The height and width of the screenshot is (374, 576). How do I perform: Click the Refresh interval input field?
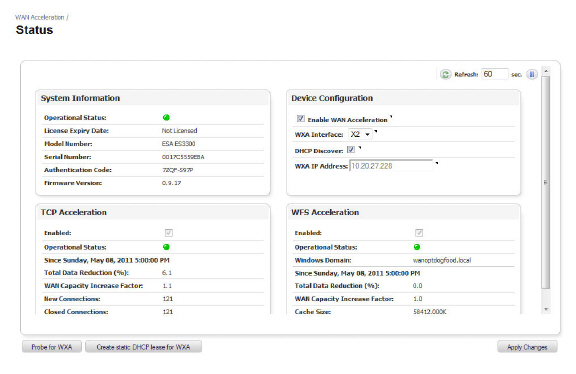[495, 74]
